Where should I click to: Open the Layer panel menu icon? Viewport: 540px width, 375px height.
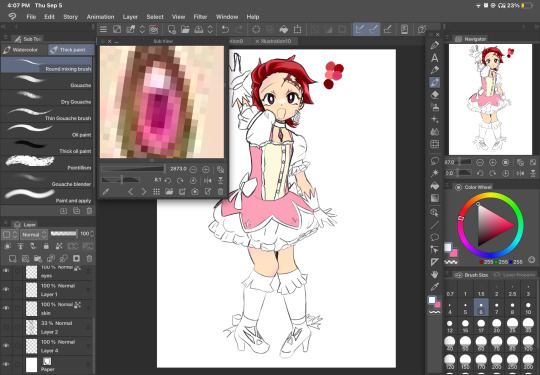(x=6, y=223)
